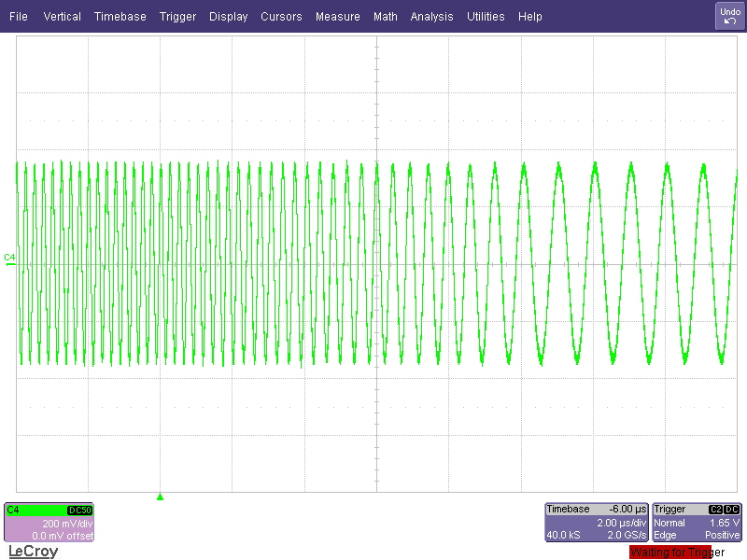Click the DC50 coupling label
Viewport: 747px width, 560px height.
coord(79,511)
